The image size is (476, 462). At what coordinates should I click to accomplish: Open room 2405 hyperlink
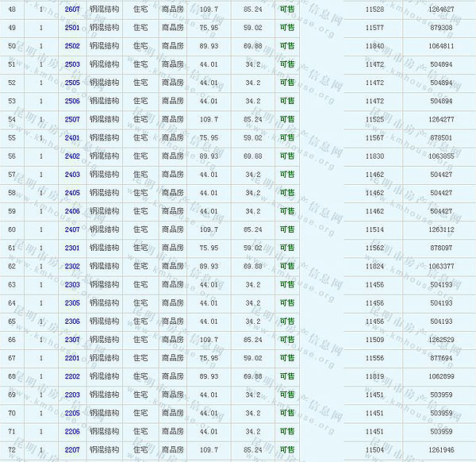(x=72, y=193)
